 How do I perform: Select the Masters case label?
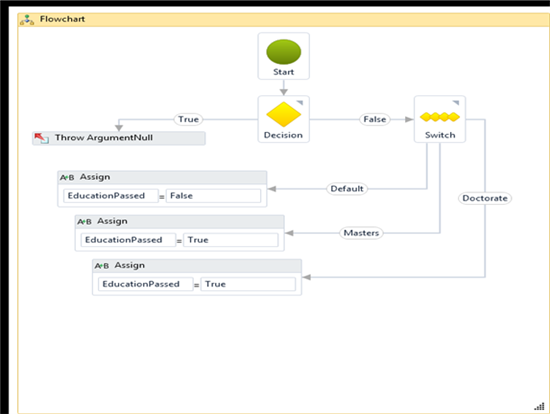tap(361, 233)
